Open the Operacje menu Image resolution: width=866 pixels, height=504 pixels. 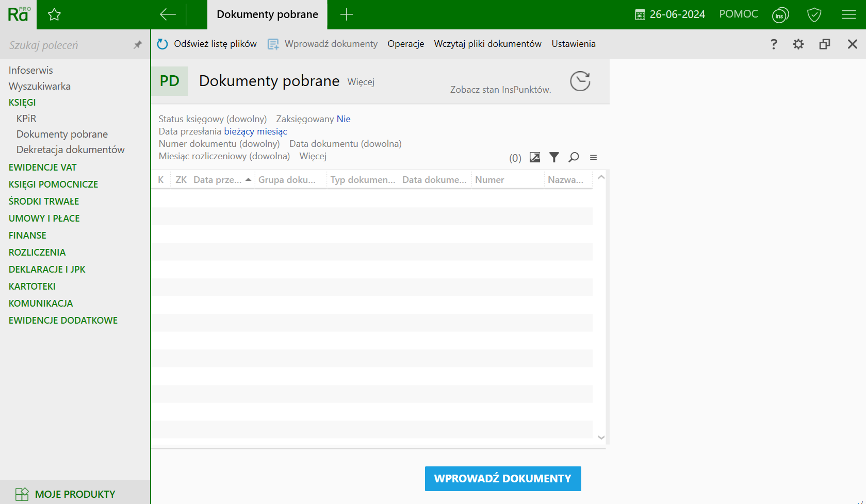(405, 44)
